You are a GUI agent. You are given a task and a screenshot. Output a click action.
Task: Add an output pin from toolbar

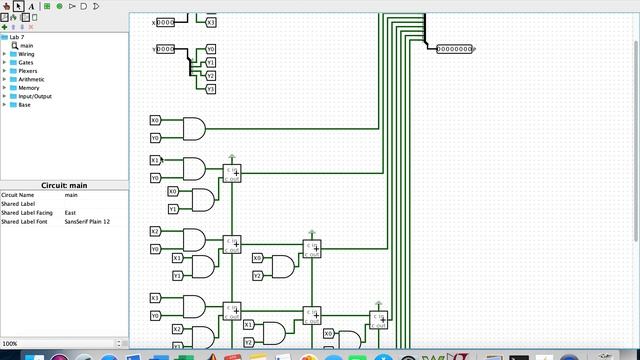60,6
